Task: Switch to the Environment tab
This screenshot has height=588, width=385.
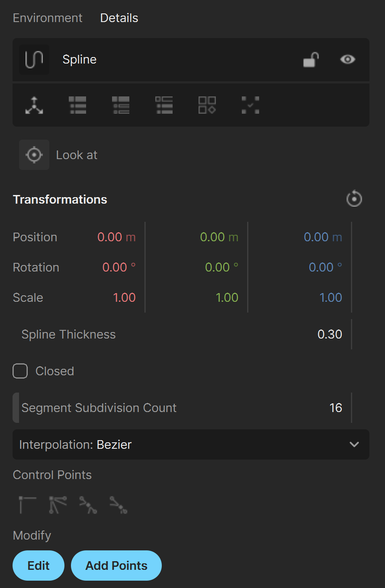Action: pos(48,18)
